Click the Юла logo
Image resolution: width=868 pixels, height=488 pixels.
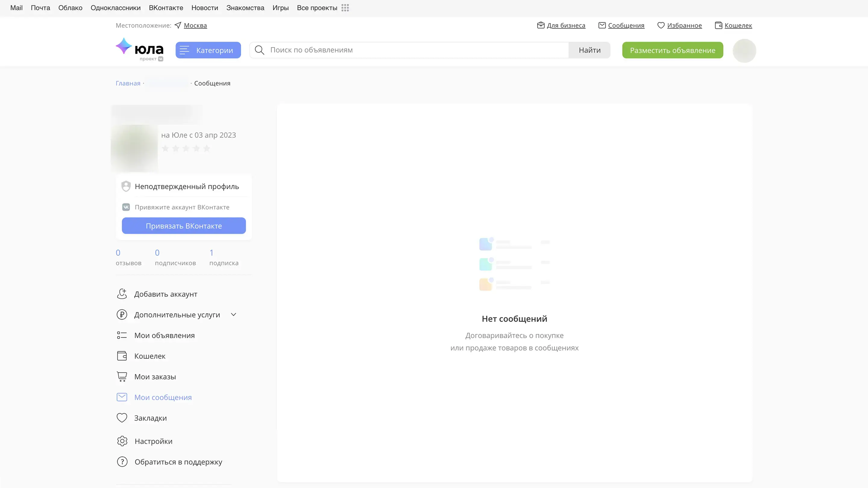140,49
